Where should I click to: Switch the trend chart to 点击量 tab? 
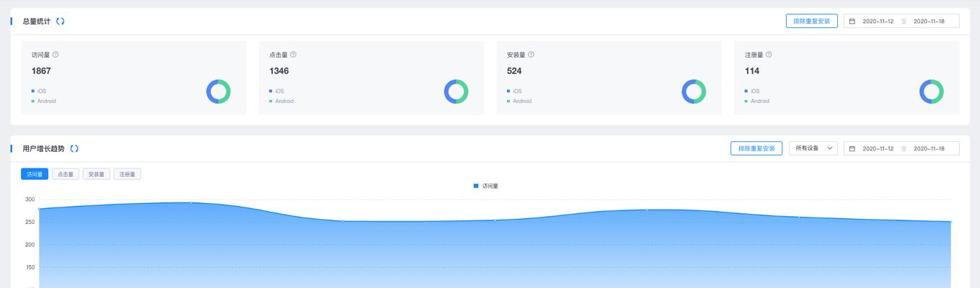(65, 174)
